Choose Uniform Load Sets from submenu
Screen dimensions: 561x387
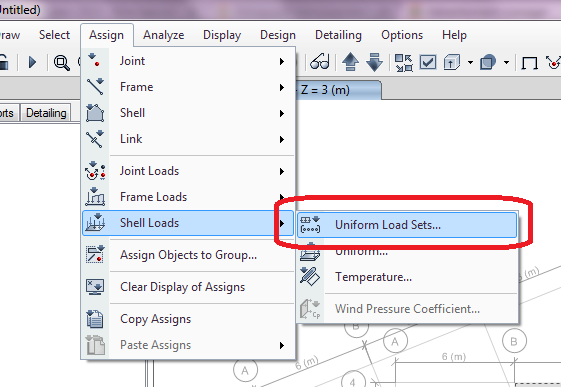407,225
